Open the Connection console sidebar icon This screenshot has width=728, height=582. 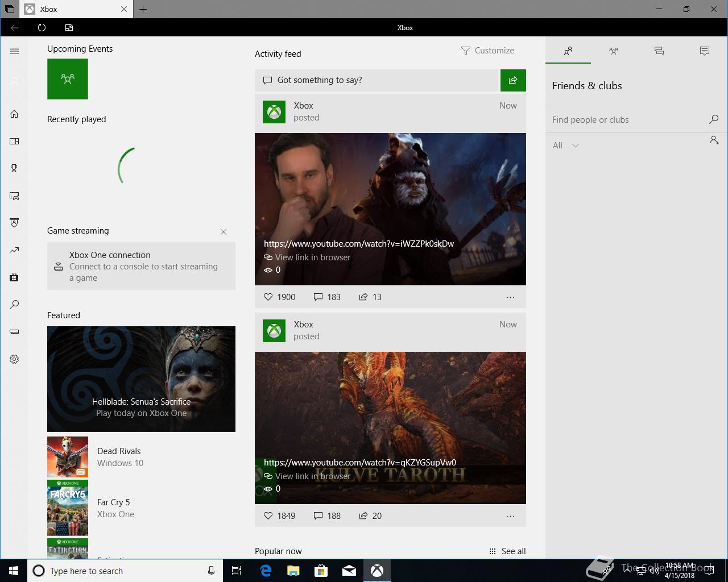[14, 332]
